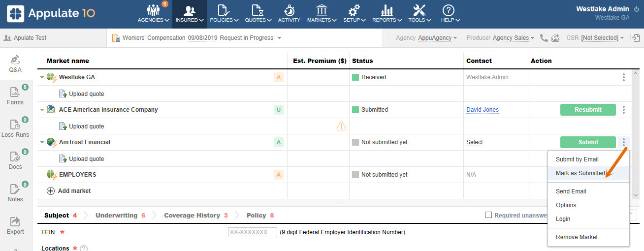The image size is (644, 251).
Task: Click the Resubmit button for ACE American
Action: [x=588, y=110]
